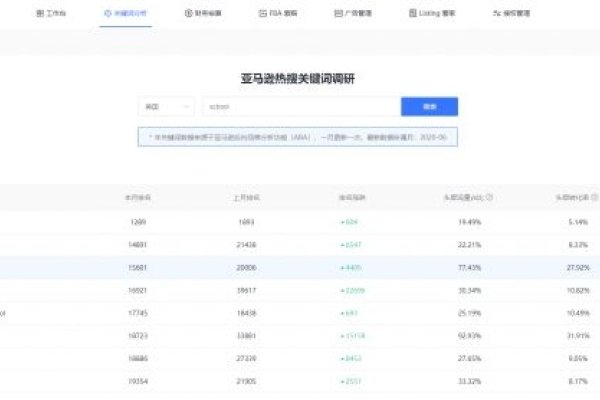Click the current rank value 17745

tap(138, 313)
